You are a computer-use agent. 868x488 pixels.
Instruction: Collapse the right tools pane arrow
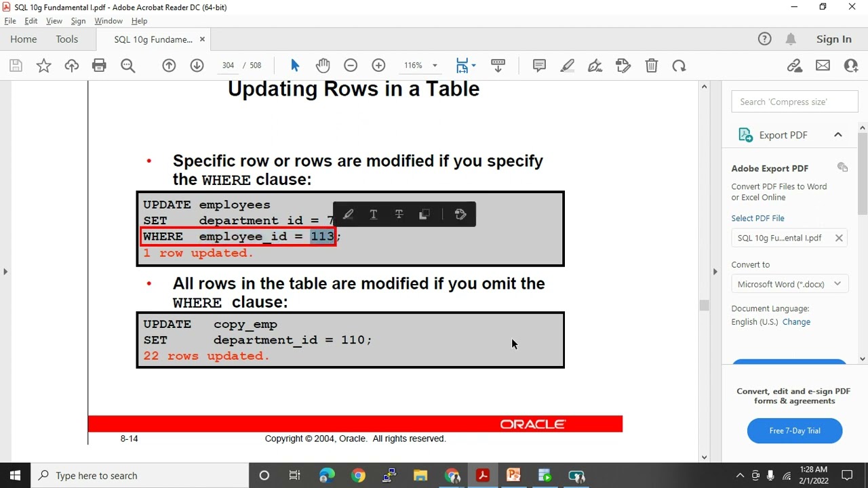(715, 272)
